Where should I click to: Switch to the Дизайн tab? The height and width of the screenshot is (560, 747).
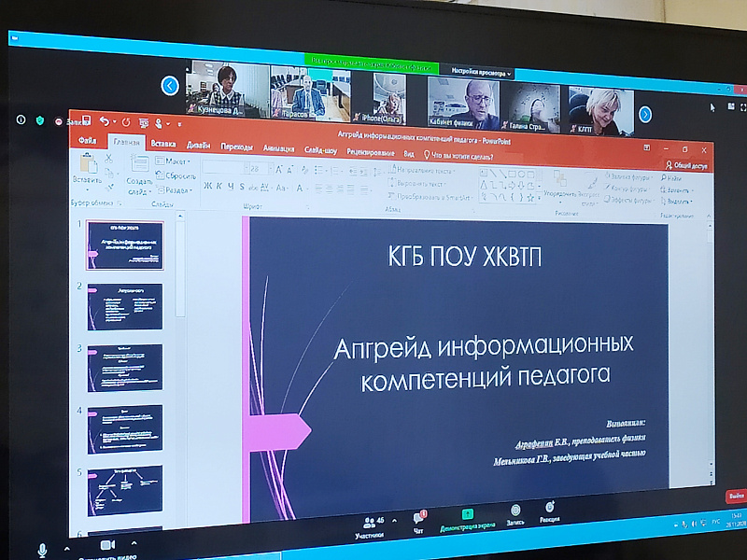point(198,145)
